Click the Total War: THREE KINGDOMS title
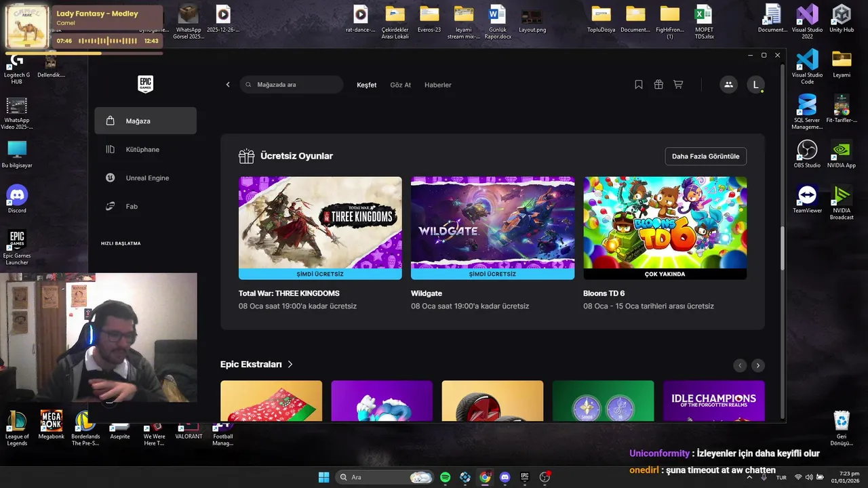 tap(289, 293)
